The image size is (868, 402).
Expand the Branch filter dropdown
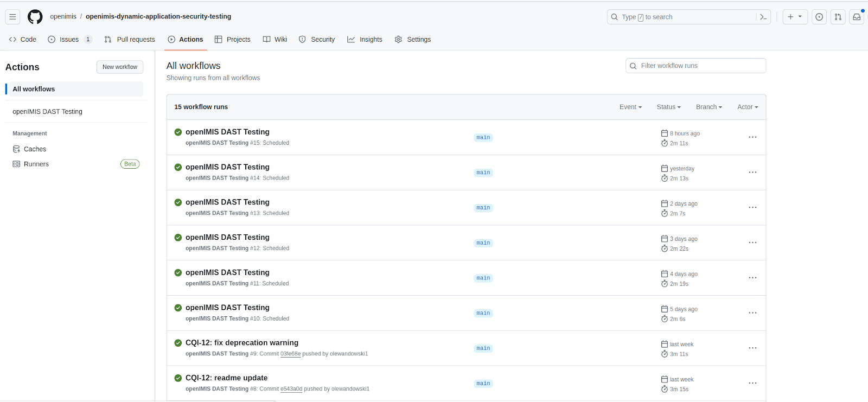click(709, 107)
